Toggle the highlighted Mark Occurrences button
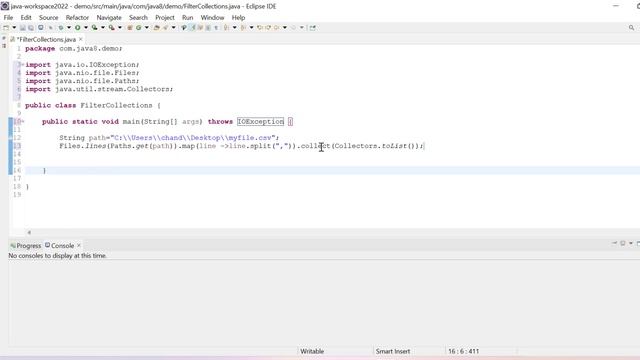Image resolution: width=640 pixels, height=360 pixels. pyautogui.click(x=193, y=28)
